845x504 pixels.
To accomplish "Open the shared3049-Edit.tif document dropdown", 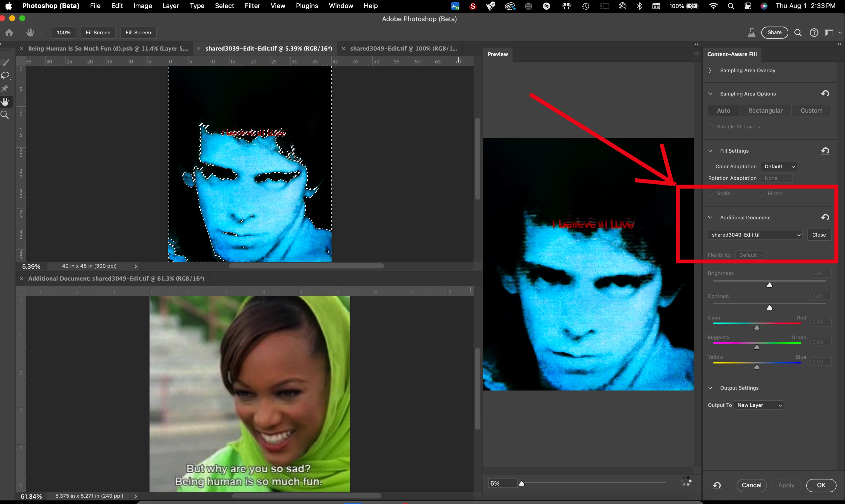I will [x=755, y=235].
